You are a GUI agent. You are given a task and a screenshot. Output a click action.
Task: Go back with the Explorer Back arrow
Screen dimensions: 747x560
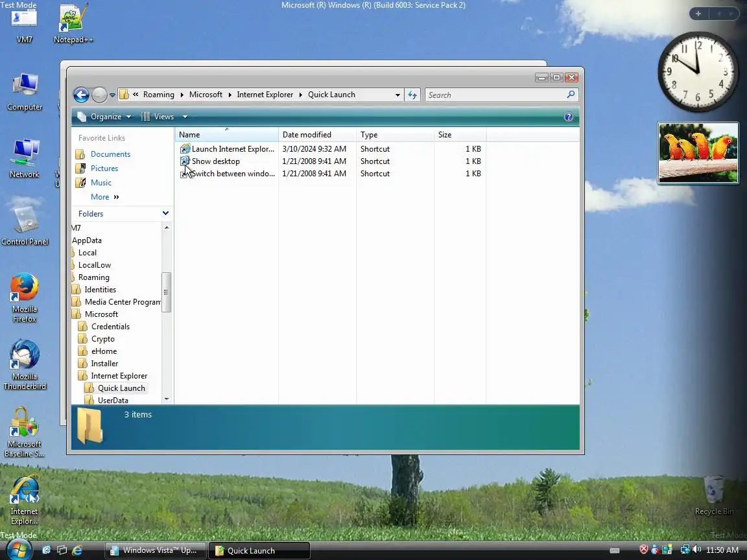click(81, 95)
